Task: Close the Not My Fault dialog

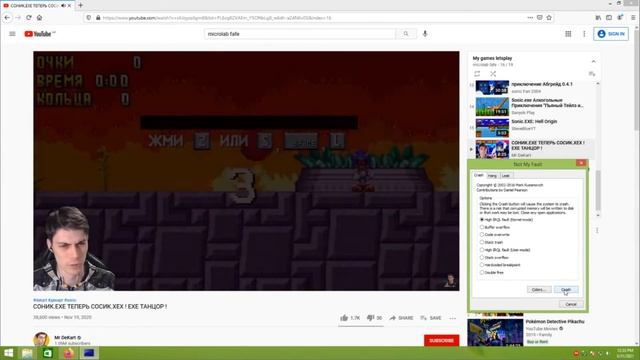Action: point(581,163)
